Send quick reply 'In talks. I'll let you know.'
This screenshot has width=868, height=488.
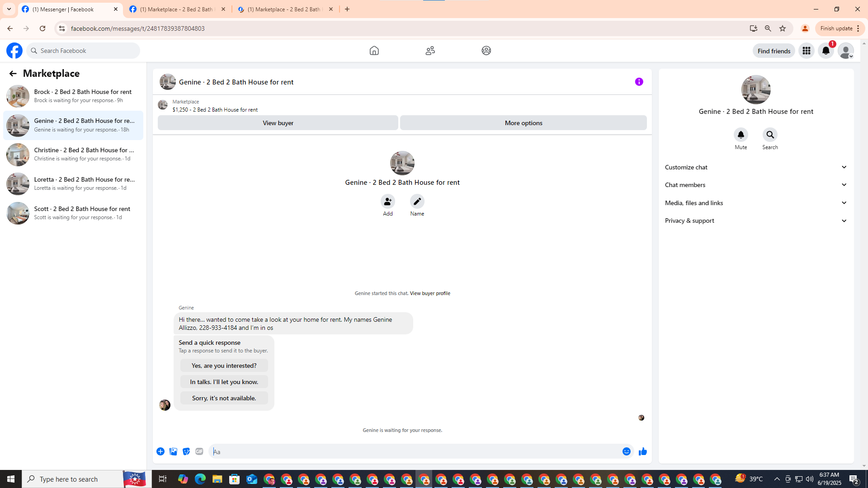point(224,381)
